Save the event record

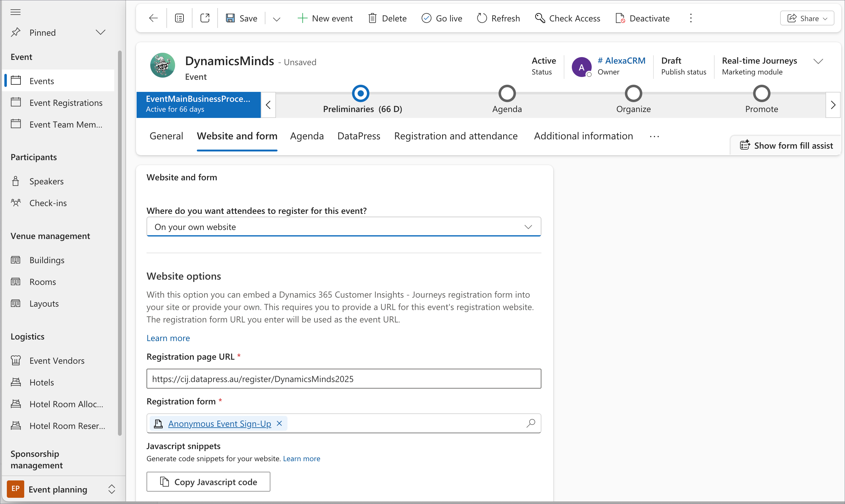point(242,18)
